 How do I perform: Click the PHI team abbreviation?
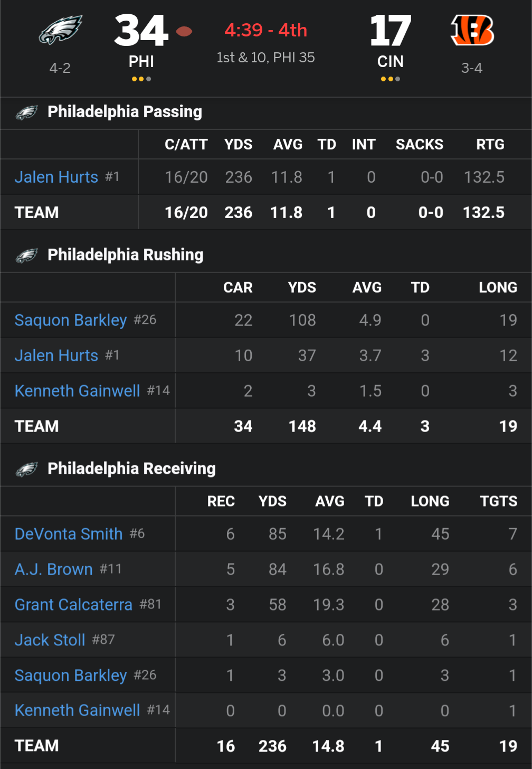coord(141,62)
